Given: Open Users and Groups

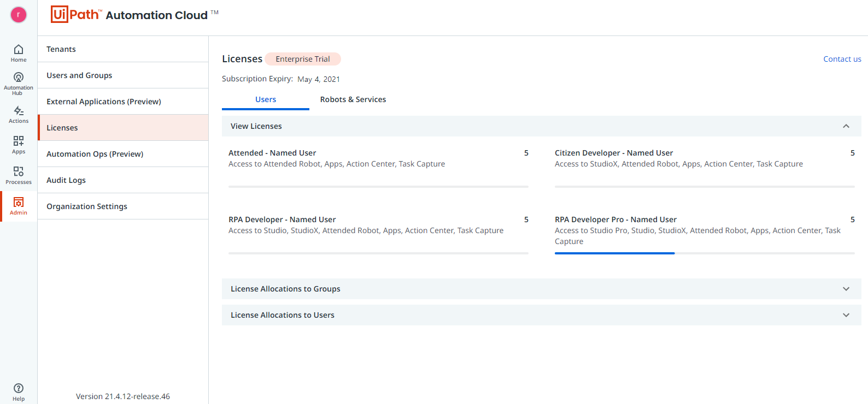Looking at the screenshot, I should [x=123, y=75].
